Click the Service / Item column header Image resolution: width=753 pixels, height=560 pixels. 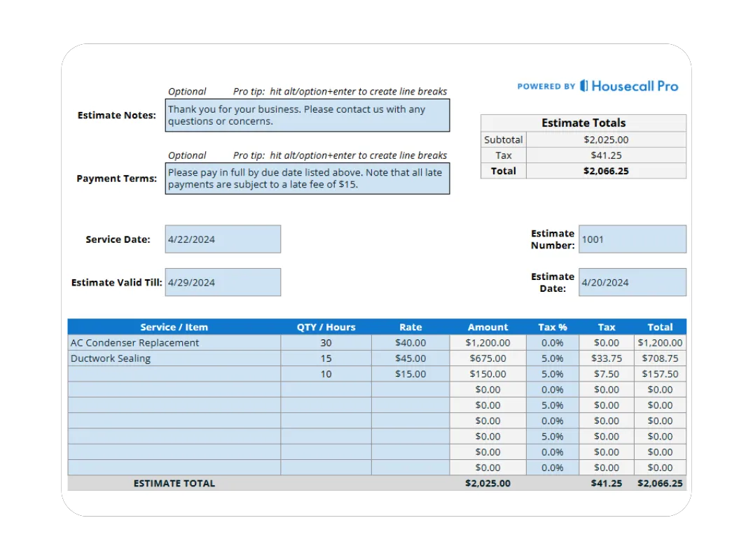pyautogui.click(x=173, y=327)
